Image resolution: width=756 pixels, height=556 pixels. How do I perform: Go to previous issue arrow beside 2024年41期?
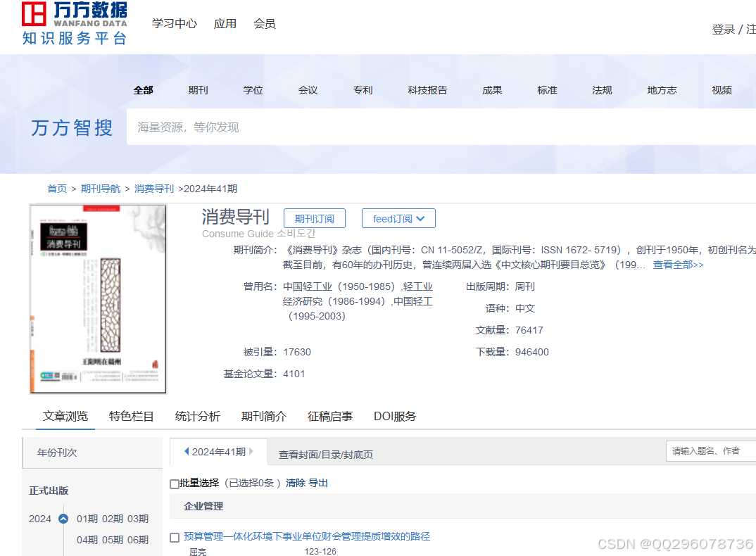click(187, 451)
